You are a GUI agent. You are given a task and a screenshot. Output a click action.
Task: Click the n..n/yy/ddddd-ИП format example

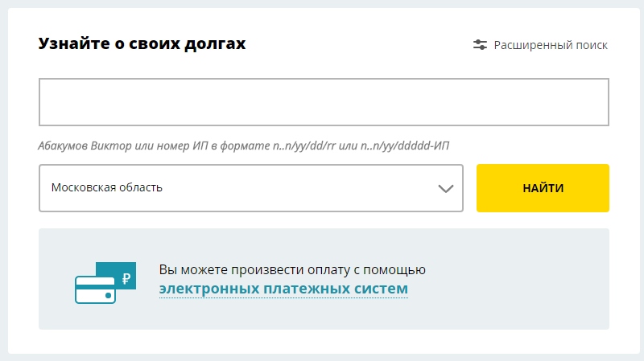408,146
